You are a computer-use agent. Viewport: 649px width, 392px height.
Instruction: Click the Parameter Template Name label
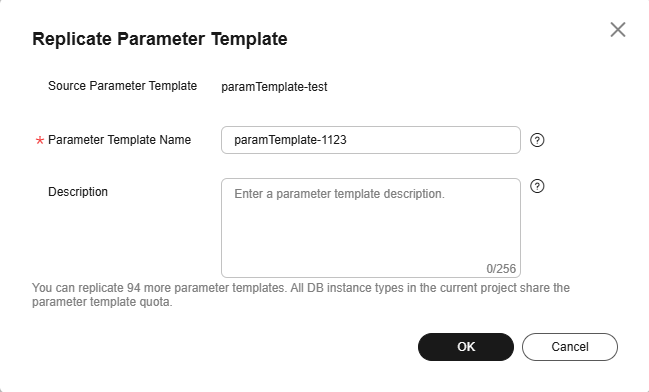pyautogui.click(x=120, y=140)
